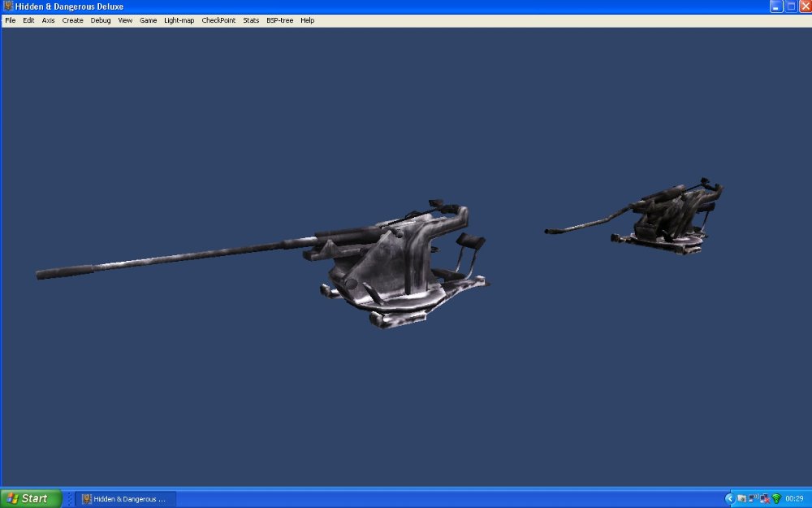Open the Game menu
The height and width of the screenshot is (508, 812).
(x=148, y=20)
